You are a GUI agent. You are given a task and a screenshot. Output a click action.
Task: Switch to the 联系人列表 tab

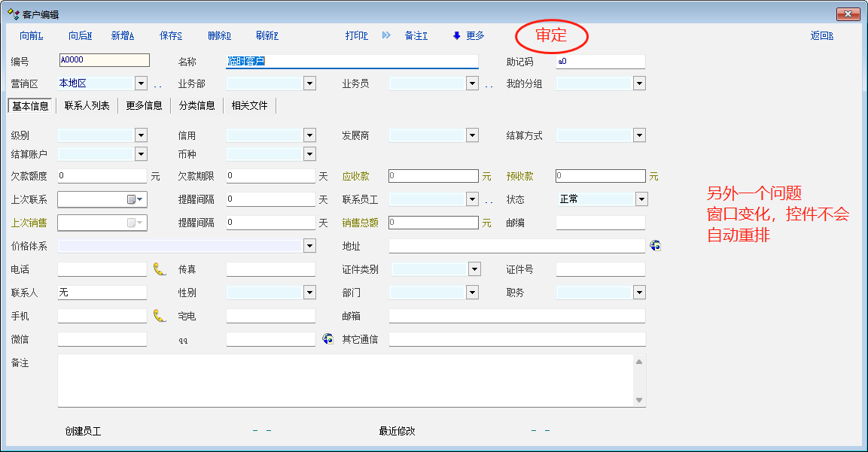(87, 106)
